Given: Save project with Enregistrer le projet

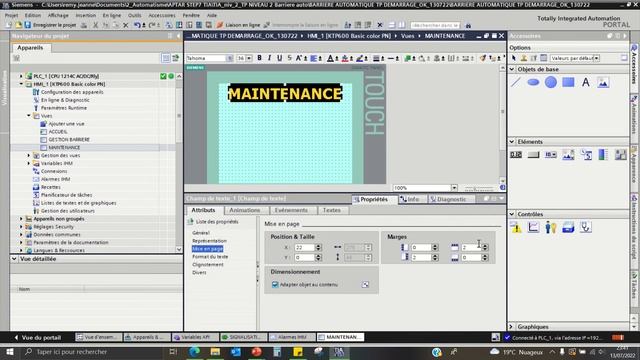Looking at the screenshot, I should coord(50,25).
